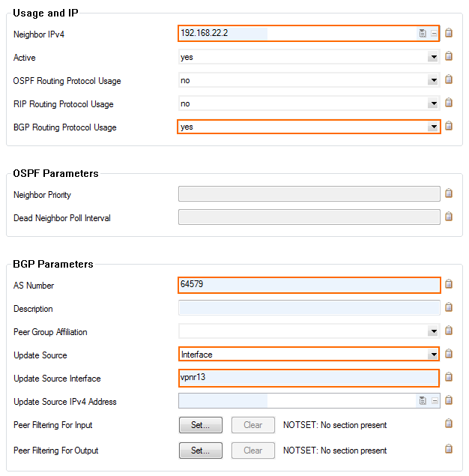The height and width of the screenshot is (476, 469).
Task: Click the Neighbor Priority field
Action: 309,194
